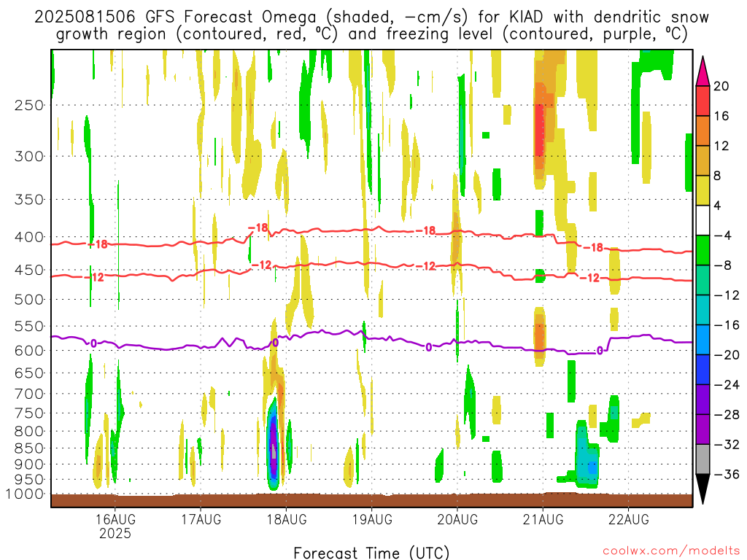Viewport: 747px width, 560px height.
Task: Click the 700 pressure level label
Action: pos(29,394)
